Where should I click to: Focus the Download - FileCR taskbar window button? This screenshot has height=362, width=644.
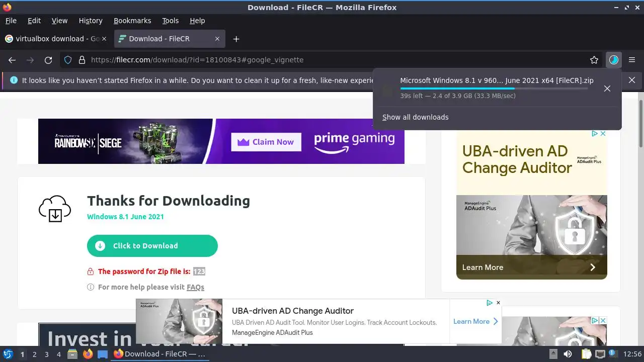pyautogui.click(x=159, y=354)
